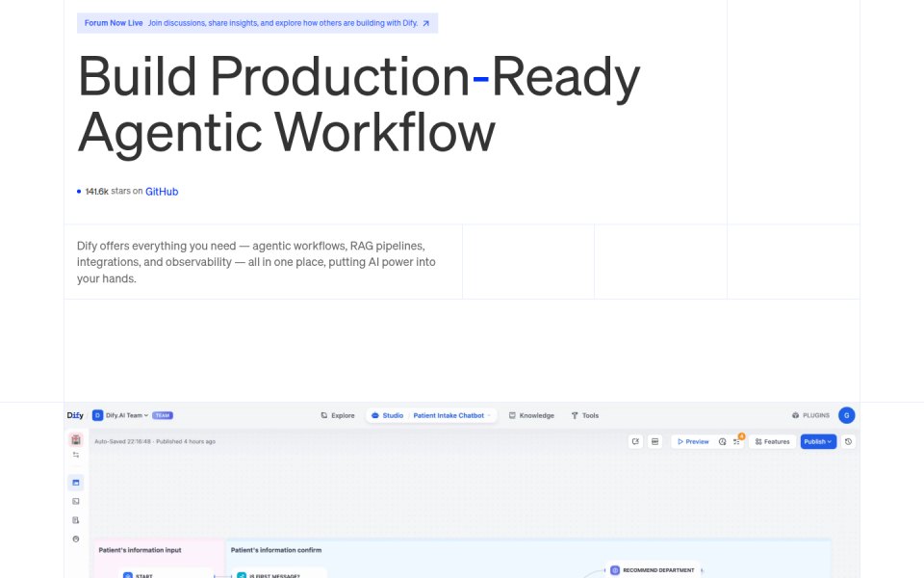The image size is (924, 578).
Task: Open the Monitoring sidebar icon
Action: [x=76, y=539]
